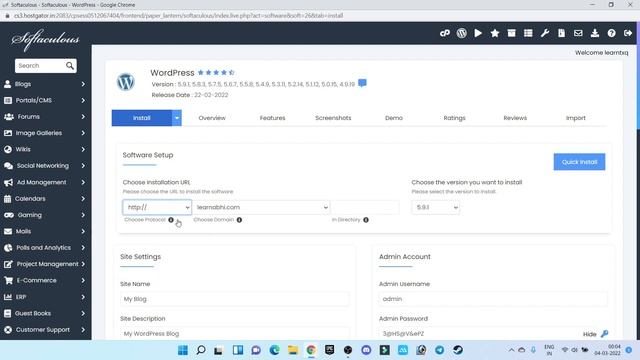Screen dimensions: 640x360
Task: Click the key icon to generate password
Action: click(x=604, y=333)
